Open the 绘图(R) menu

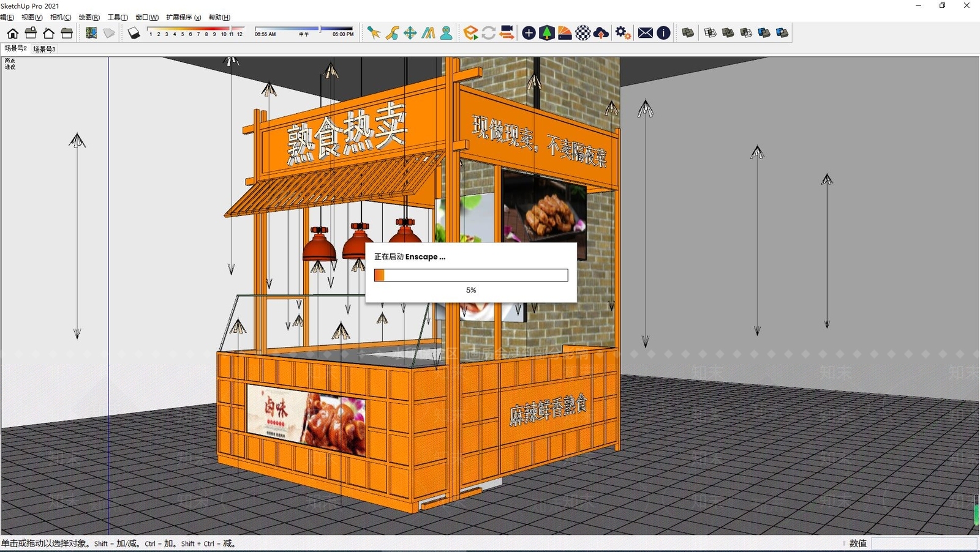89,17
